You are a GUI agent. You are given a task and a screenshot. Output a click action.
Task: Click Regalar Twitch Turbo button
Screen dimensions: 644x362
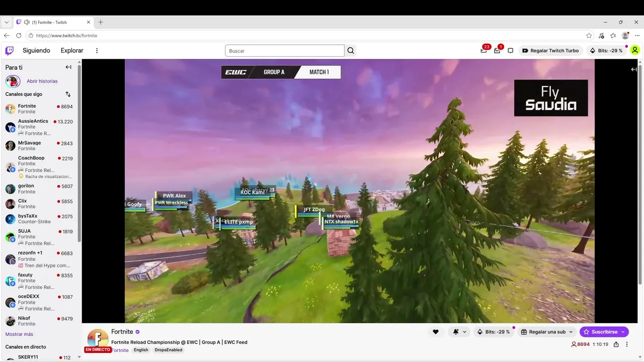tap(550, 50)
